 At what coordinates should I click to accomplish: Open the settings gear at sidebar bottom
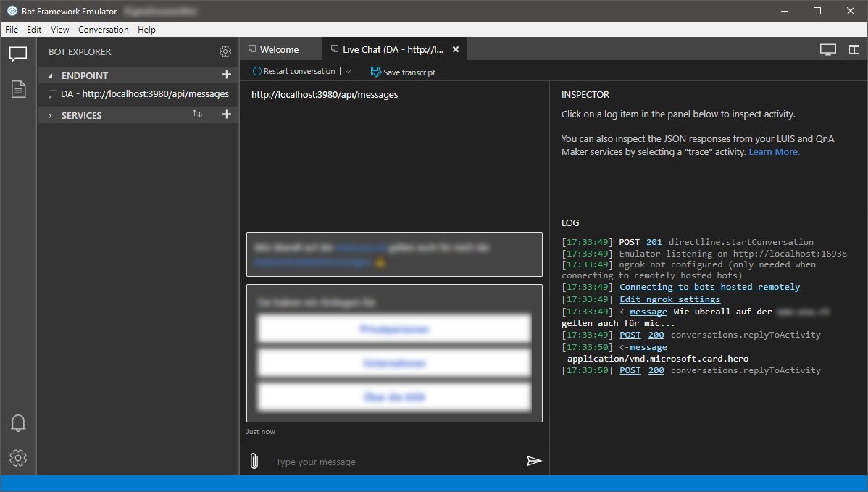tap(17, 458)
